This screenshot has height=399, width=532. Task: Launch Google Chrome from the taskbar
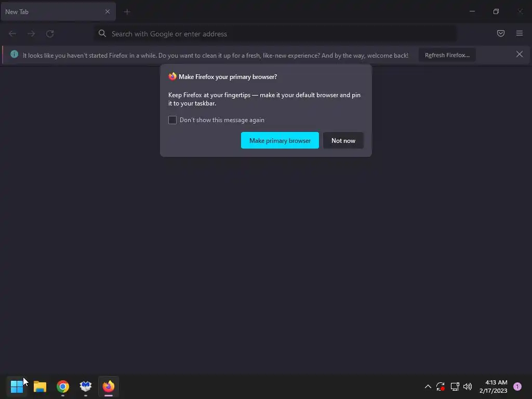click(63, 387)
